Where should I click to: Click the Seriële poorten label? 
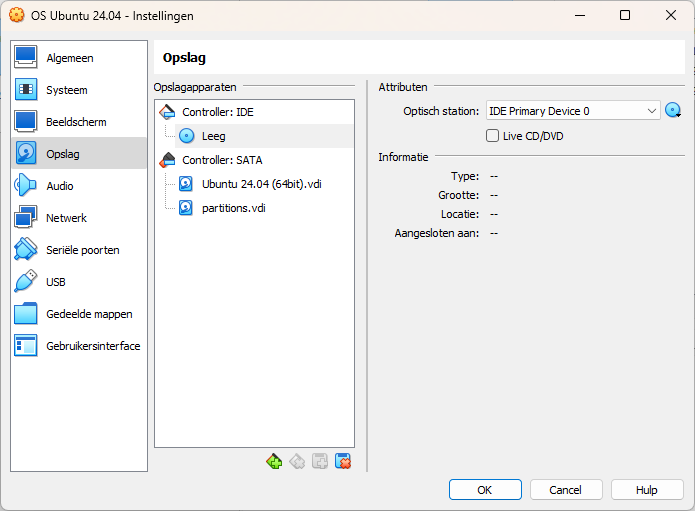[x=83, y=250]
